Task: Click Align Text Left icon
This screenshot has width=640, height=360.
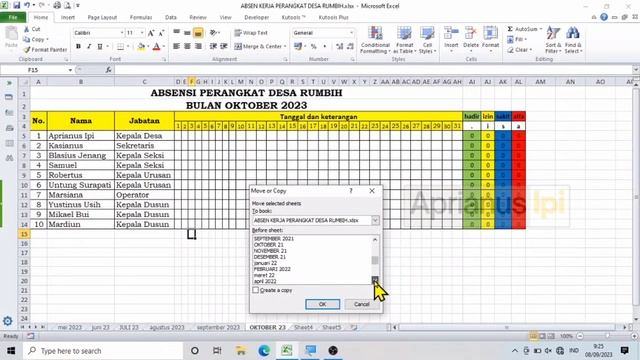Action: click(x=176, y=47)
